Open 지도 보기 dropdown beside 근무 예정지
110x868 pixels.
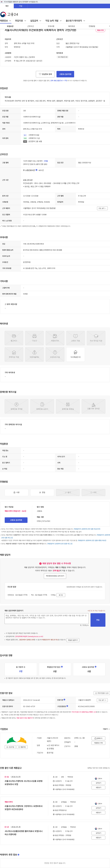(102, 208)
